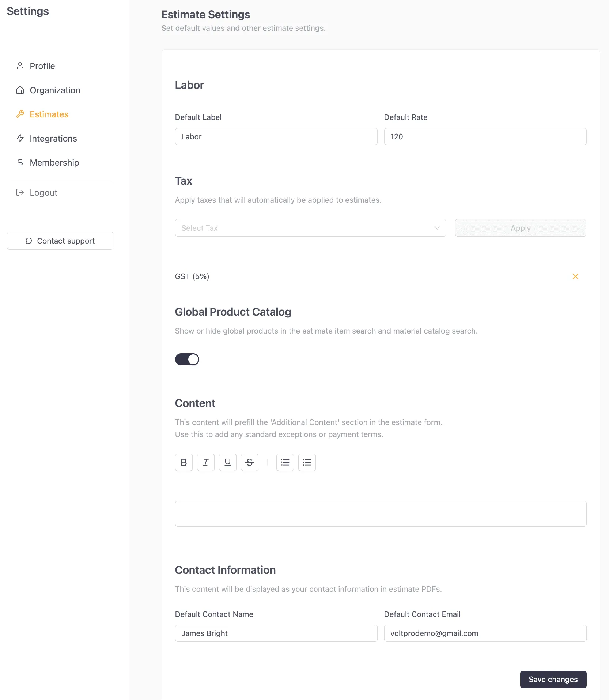Apply italic formatting in the Content editor
Viewport: 609px width, 700px height.
(x=205, y=462)
